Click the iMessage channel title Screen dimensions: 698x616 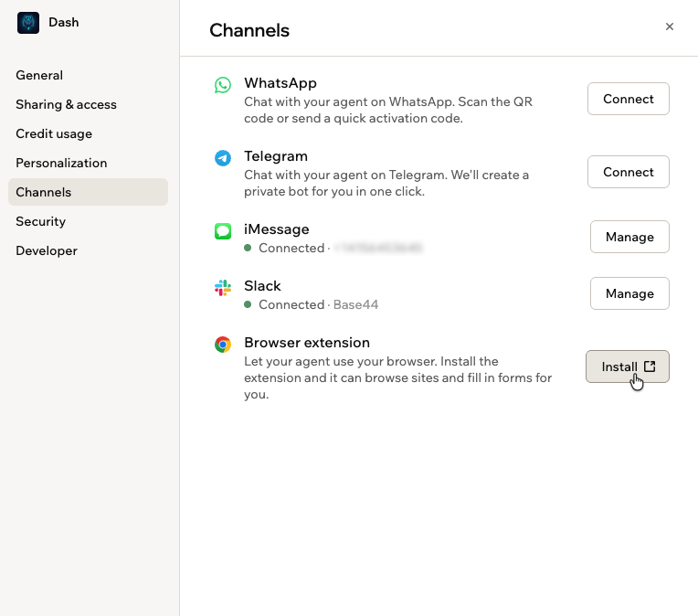[x=277, y=229]
